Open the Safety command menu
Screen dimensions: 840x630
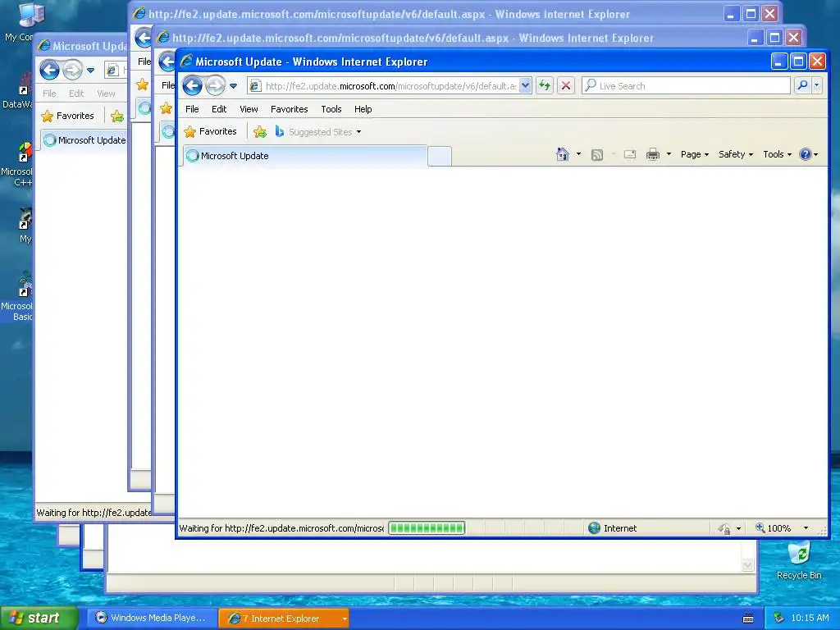[x=736, y=154]
